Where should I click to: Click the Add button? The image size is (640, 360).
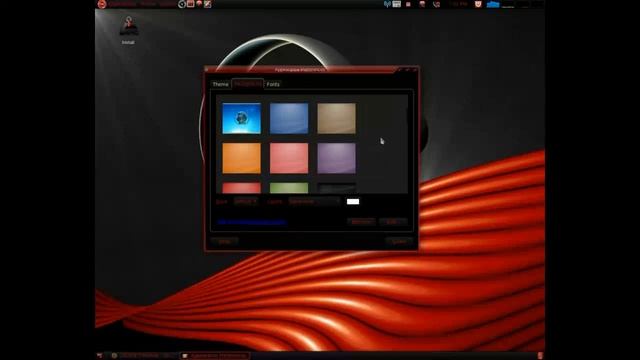point(393,222)
